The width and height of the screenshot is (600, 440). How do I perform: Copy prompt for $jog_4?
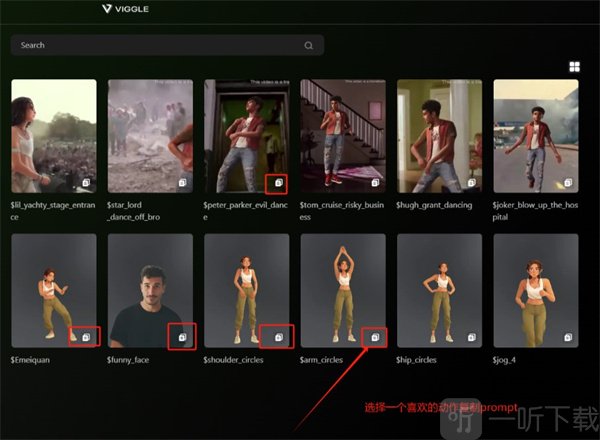click(568, 337)
